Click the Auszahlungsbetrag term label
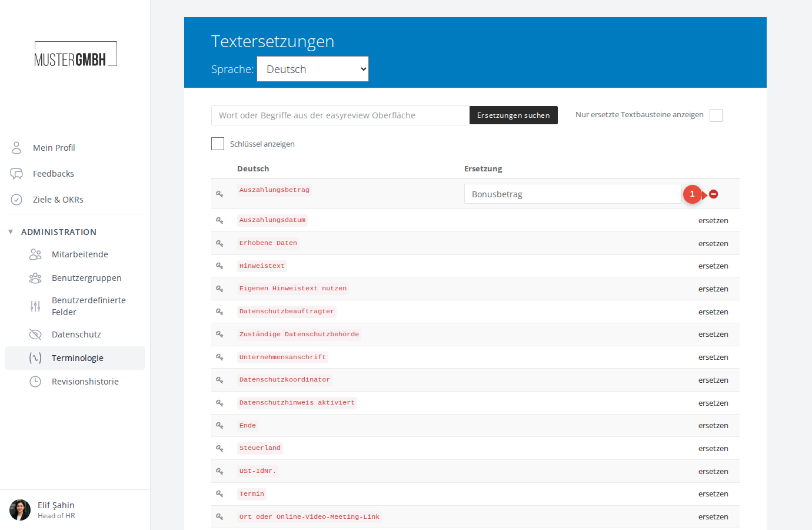The width and height of the screenshot is (812, 530). pyautogui.click(x=274, y=190)
